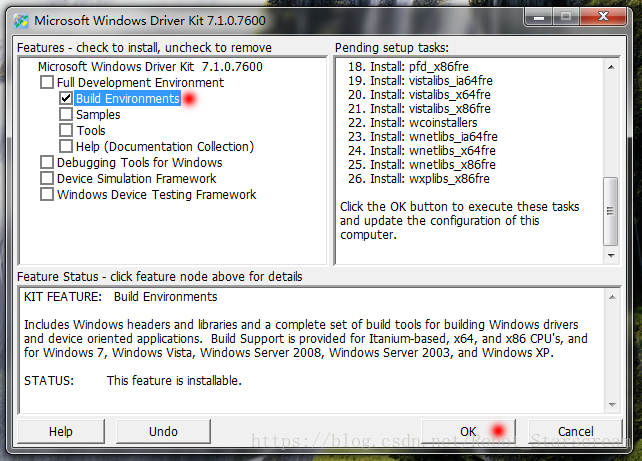Click task '26. Install: wxplibs_x86fre'
642x461 pixels.
pos(418,179)
